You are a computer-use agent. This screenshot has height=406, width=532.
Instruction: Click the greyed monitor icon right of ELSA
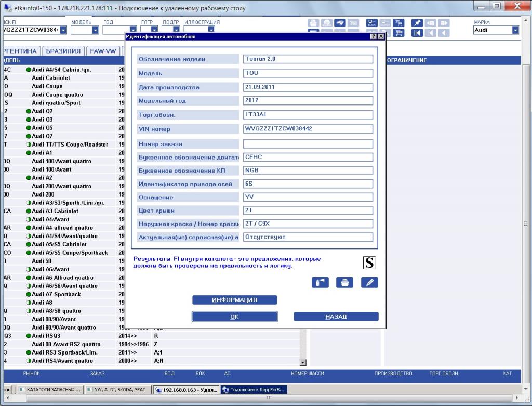(385, 23)
